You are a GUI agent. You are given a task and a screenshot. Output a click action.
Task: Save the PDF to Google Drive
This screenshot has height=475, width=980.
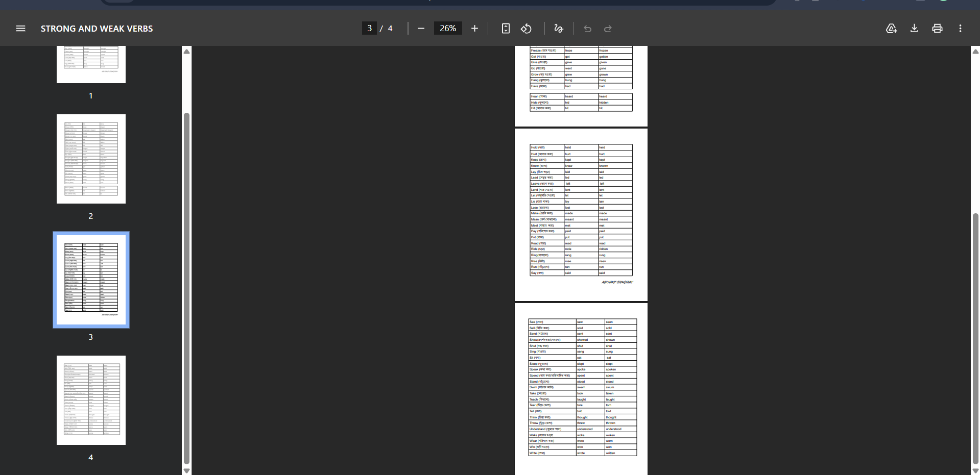(x=891, y=29)
